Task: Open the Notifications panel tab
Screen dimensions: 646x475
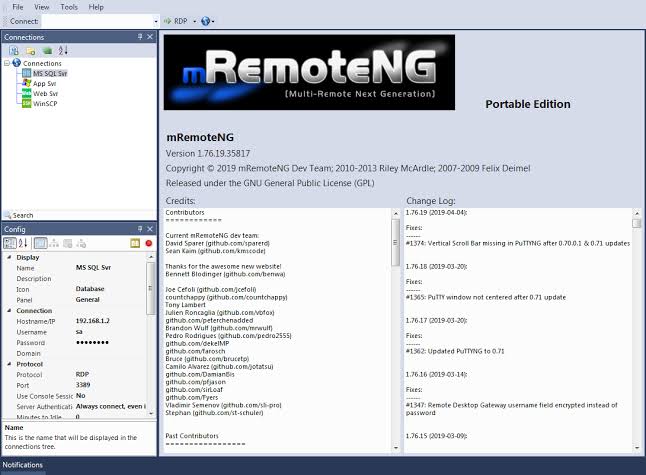Action: click(23, 465)
